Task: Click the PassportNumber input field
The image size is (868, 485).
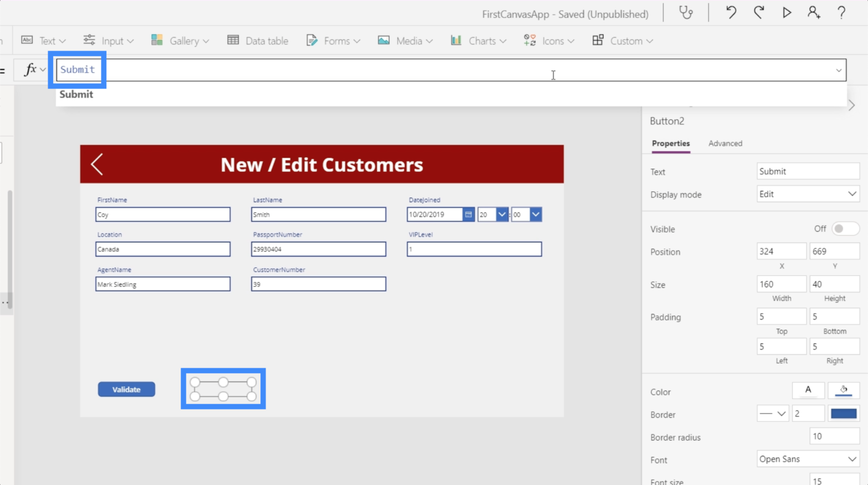Action: [x=318, y=249]
